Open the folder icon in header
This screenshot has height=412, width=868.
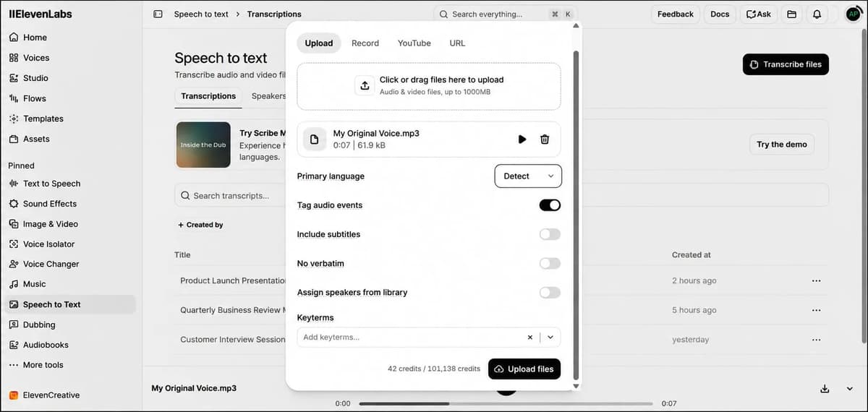tap(791, 14)
